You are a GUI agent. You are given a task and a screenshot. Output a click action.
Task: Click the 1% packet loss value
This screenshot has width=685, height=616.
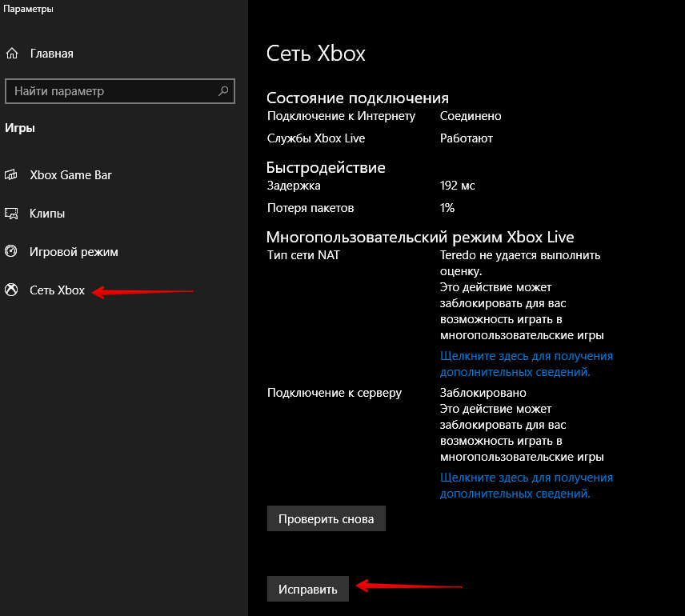coord(447,208)
